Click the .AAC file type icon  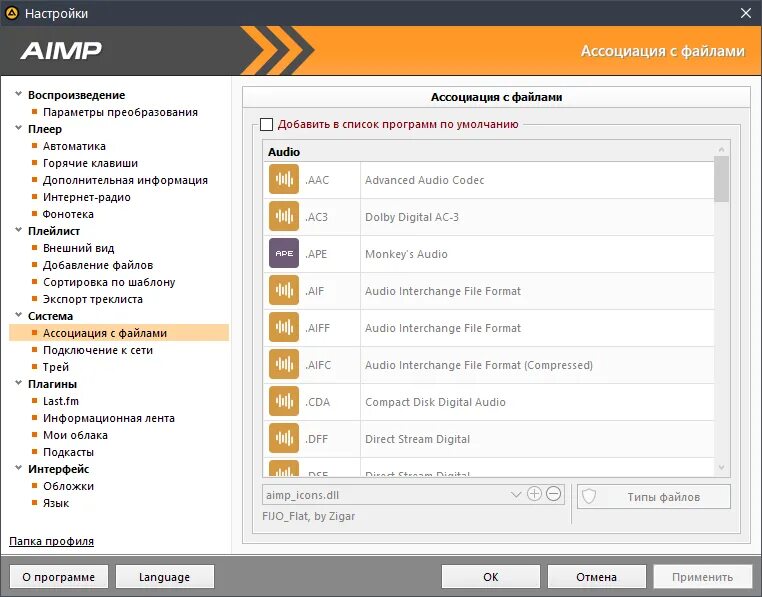(284, 179)
